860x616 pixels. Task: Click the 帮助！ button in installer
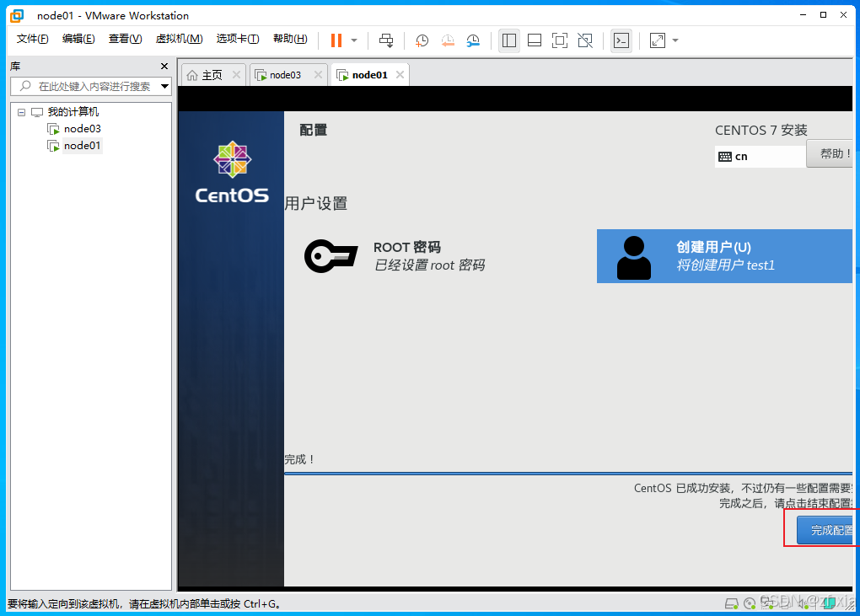tap(830, 153)
